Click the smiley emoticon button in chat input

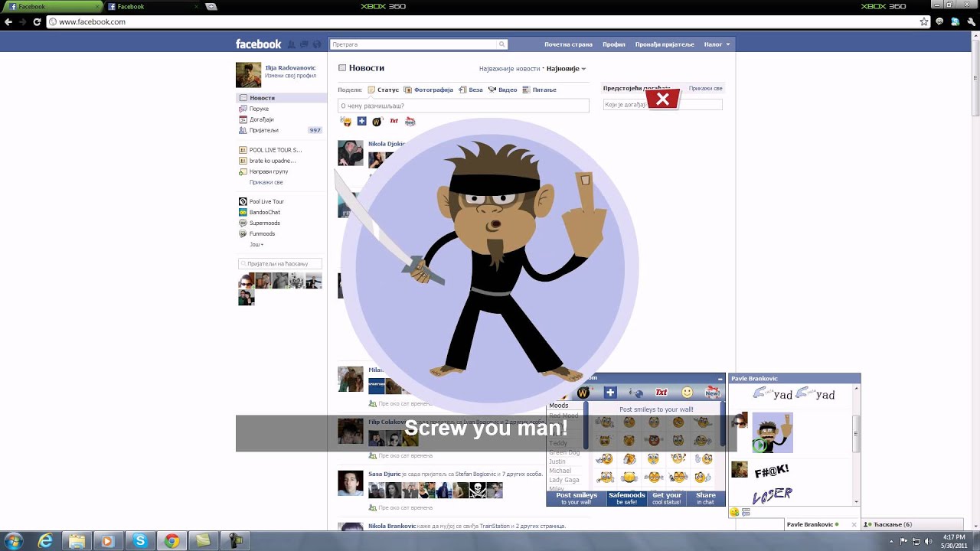[x=734, y=512]
